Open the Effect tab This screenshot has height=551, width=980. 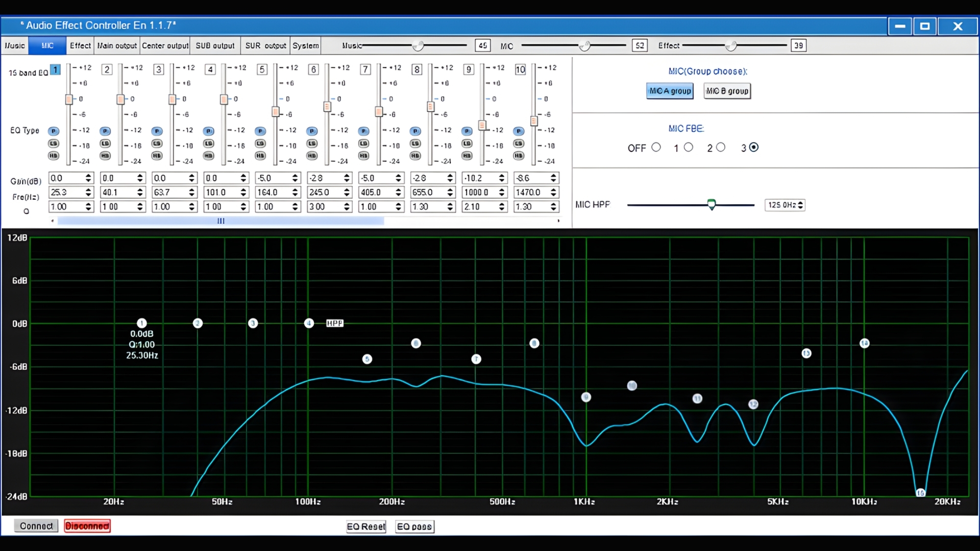[x=80, y=46]
